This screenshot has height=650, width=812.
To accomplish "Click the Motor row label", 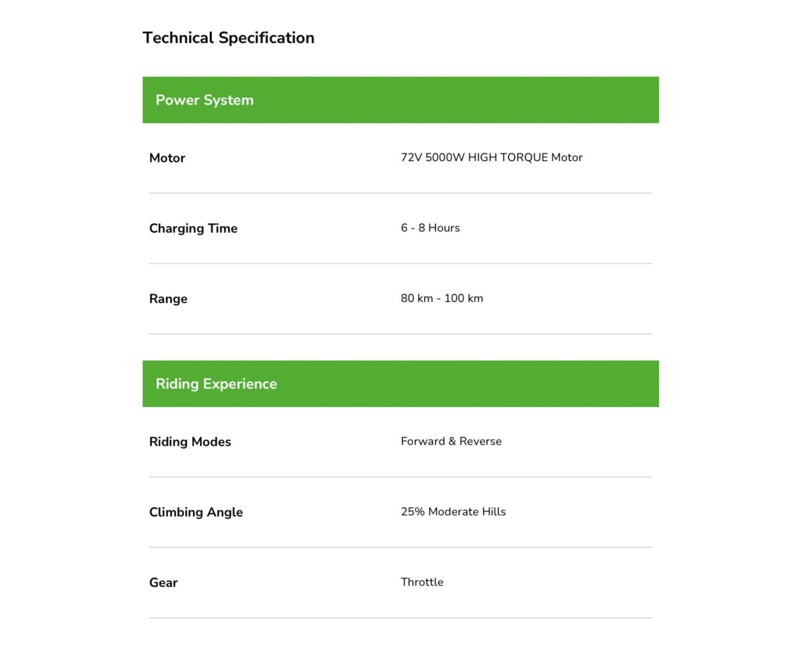I will pos(167,158).
